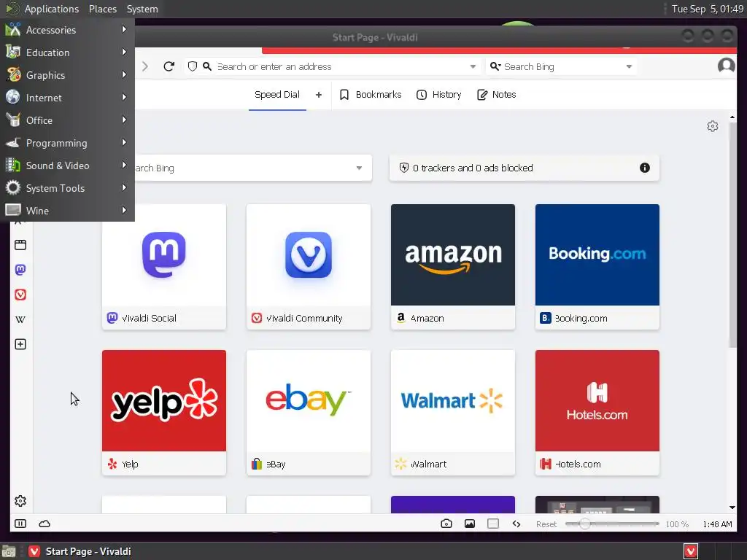Open the Window panel in the sidebar
747x560 pixels.
click(x=20, y=245)
